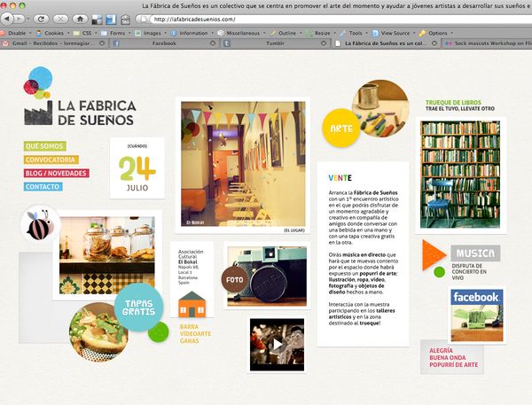This screenshot has width=532, height=405.
Task: Click the VENTE heading
Action: [x=340, y=178]
